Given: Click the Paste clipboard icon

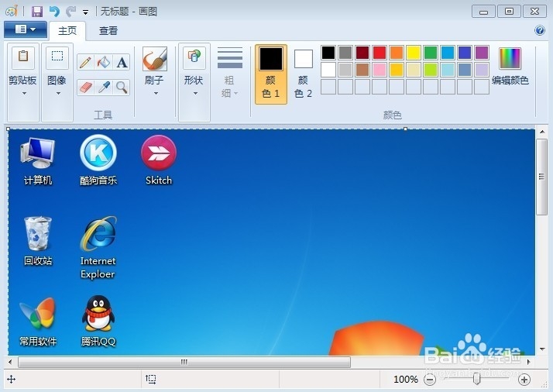Looking at the screenshot, I should (x=23, y=57).
